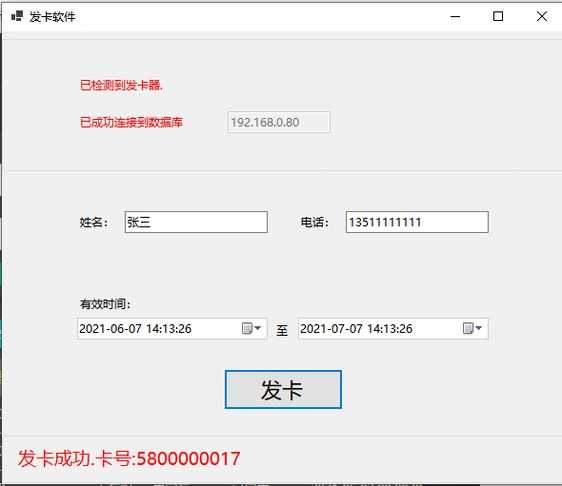
Task: Open the end date calendar picker icon
Action: coord(472,328)
